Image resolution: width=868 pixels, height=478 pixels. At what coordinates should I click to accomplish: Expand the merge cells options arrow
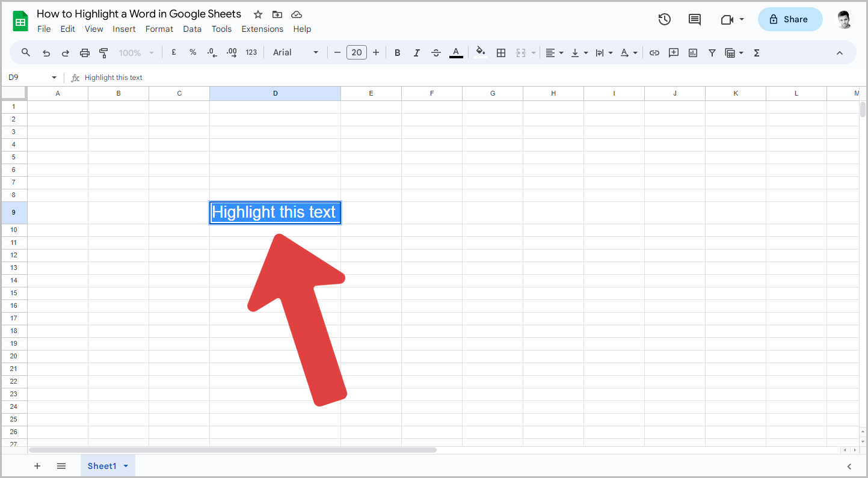tap(533, 52)
